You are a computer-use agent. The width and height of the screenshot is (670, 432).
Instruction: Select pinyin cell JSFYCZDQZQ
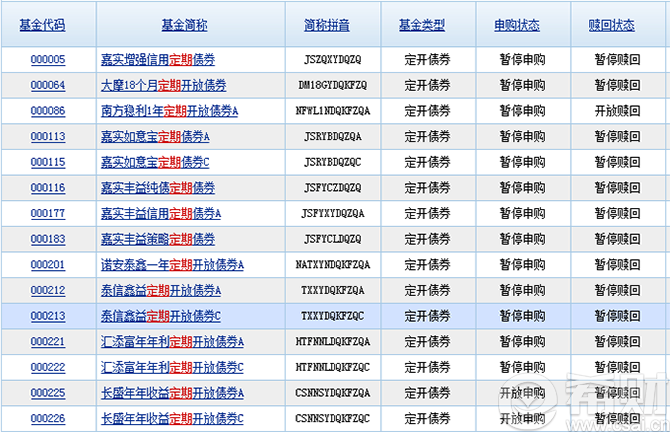[332, 188]
